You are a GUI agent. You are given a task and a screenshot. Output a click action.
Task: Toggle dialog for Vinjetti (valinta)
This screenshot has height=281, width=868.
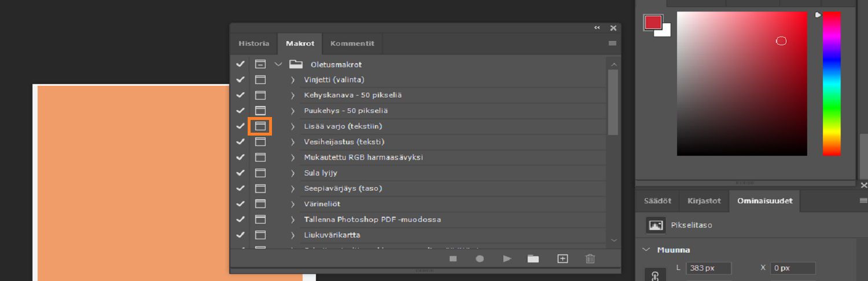pos(260,79)
